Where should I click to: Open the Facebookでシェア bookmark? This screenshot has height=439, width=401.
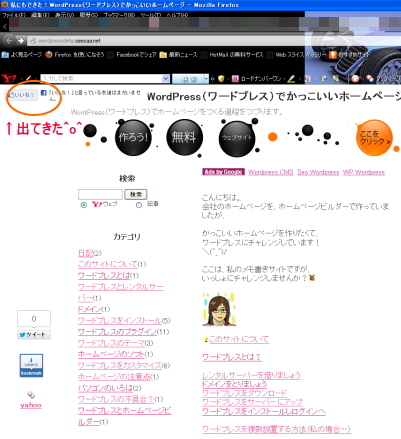click(x=136, y=55)
